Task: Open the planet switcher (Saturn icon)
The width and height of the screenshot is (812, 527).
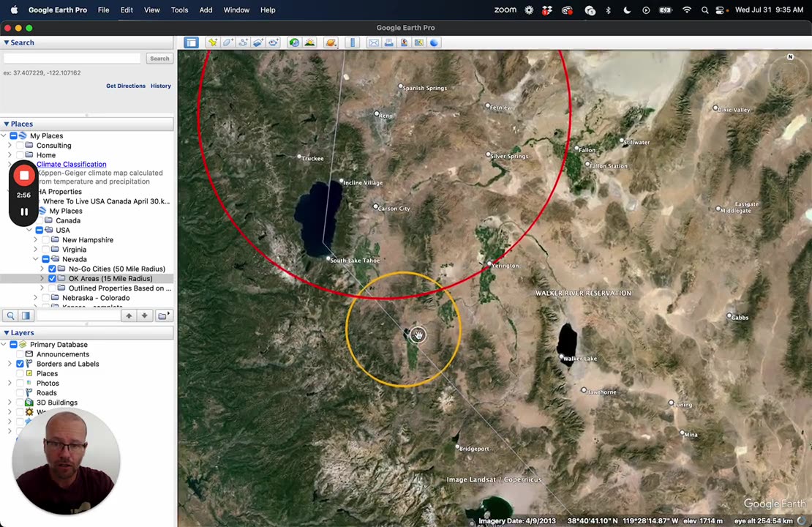Action: (x=331, y=42)
